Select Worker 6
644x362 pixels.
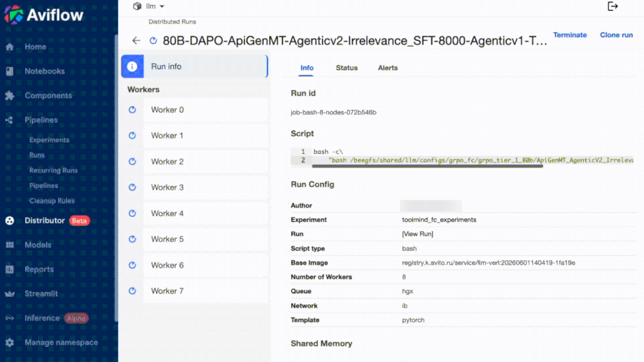coord(206,265)
